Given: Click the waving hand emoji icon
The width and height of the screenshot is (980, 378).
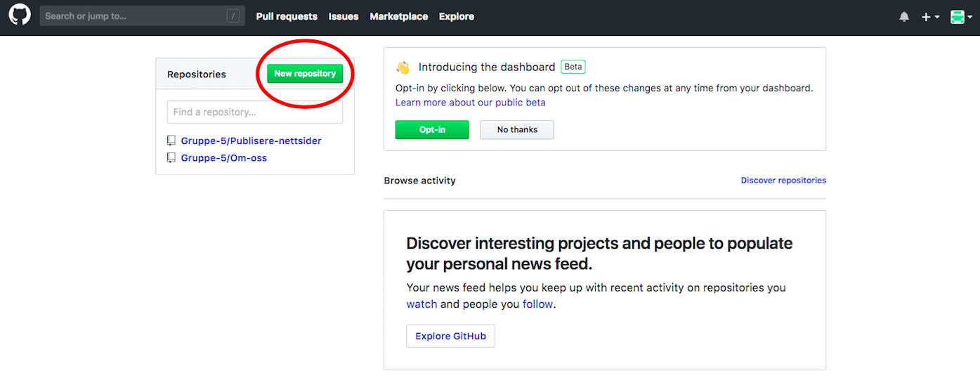Looking at the screenshot, I should tap(403, 67).
